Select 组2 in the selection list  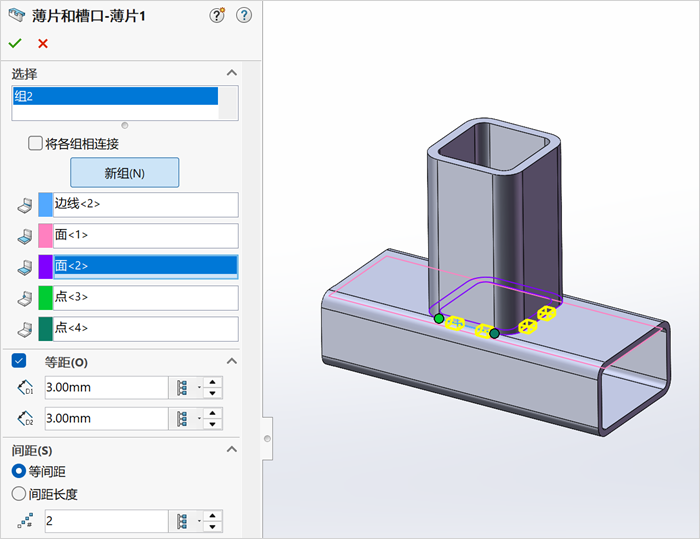[115, 96]
